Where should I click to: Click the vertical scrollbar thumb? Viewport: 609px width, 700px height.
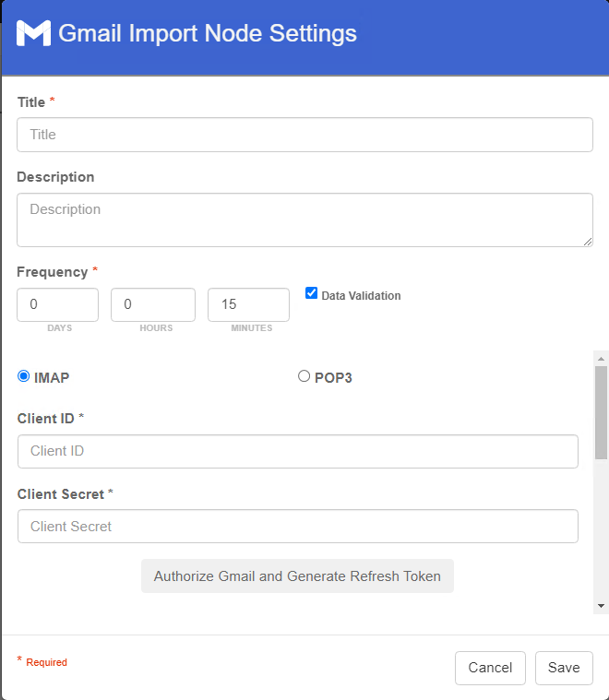[601, 412]
